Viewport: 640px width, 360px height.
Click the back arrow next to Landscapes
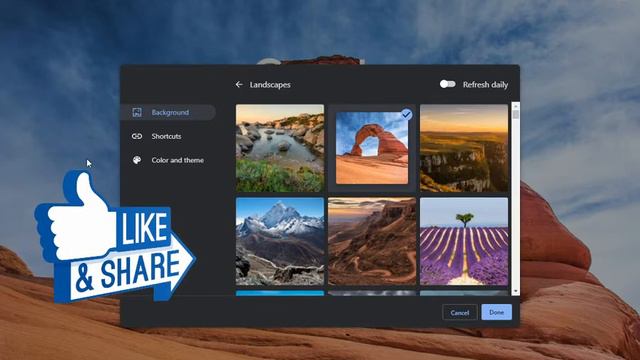(x=239, y=84)
